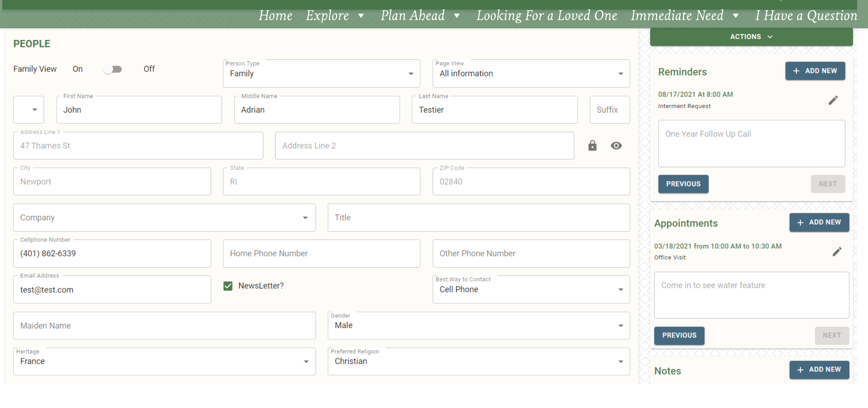The image size is (868, 408).
Task: Uncheck the NewsLetter checkbox
Action: [228, 286]
